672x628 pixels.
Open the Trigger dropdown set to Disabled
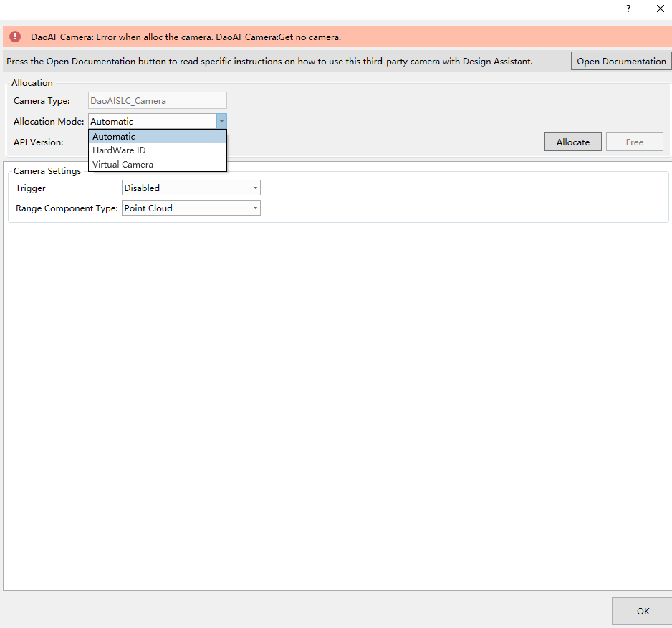tap(191, 188)
